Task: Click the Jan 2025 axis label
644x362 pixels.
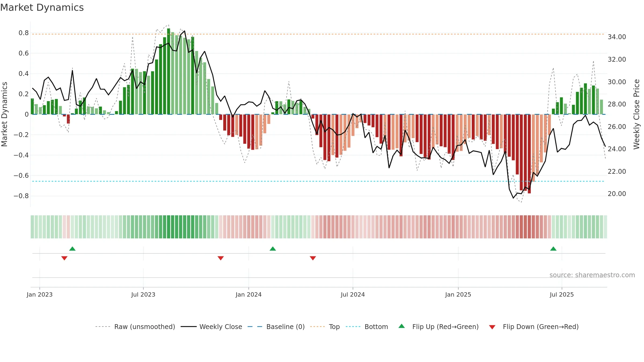Action: pos(458,294)
